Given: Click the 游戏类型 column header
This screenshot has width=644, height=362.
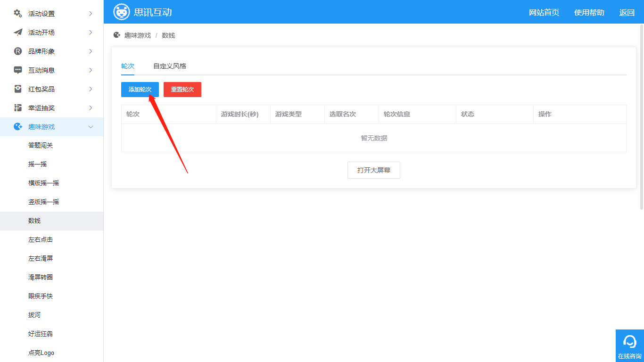Looking at the screenshot, I should 297,114.
